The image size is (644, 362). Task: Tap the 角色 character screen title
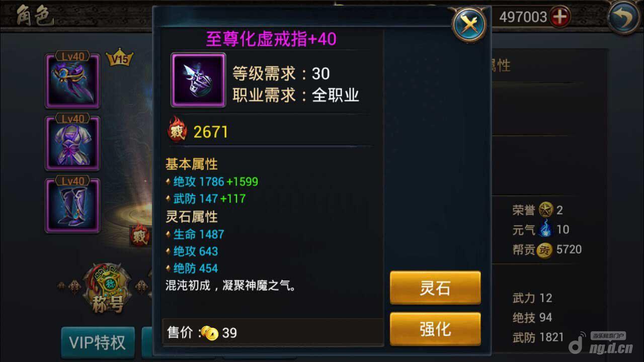pyautogui.click(x=35, y=16)
